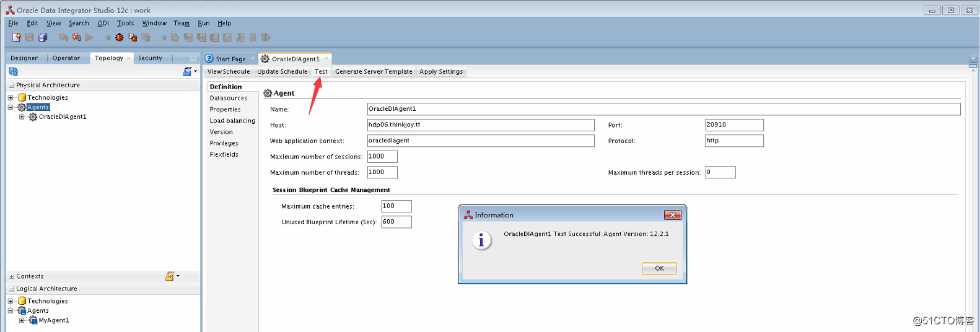This screenshot has width=980, height=332.
Task: Click the Port input field
Action: click(x=734, y=125)
